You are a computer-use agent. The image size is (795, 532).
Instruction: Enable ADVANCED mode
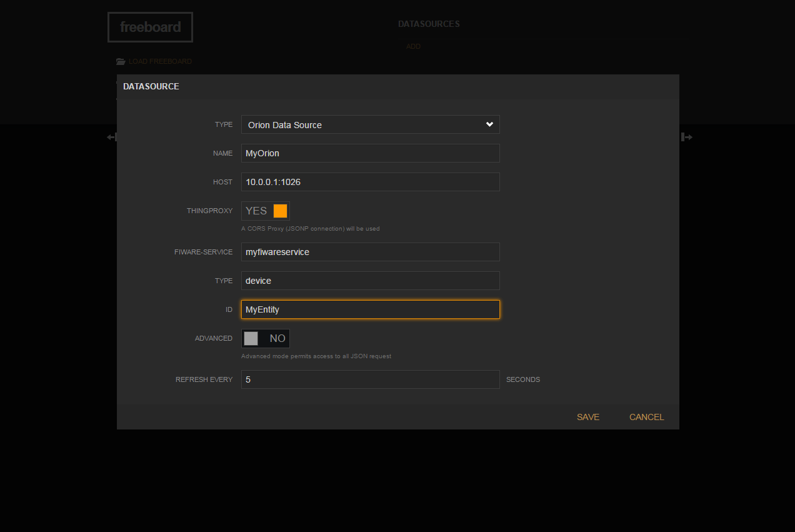tap(265, 338)
